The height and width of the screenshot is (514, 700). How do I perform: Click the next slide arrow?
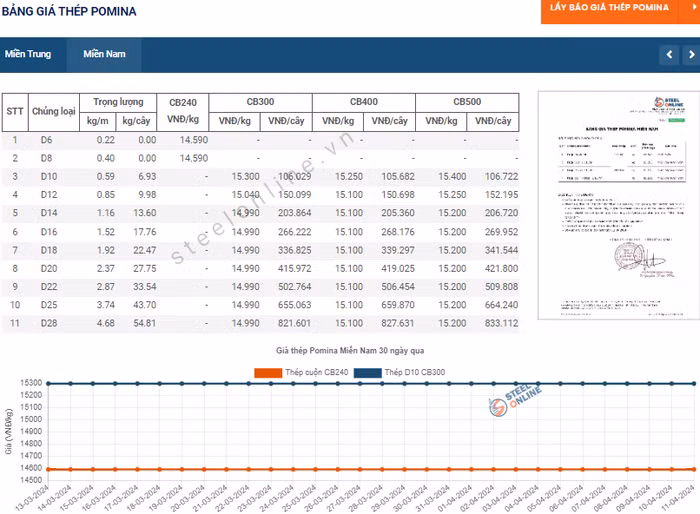tap(688, 54)
